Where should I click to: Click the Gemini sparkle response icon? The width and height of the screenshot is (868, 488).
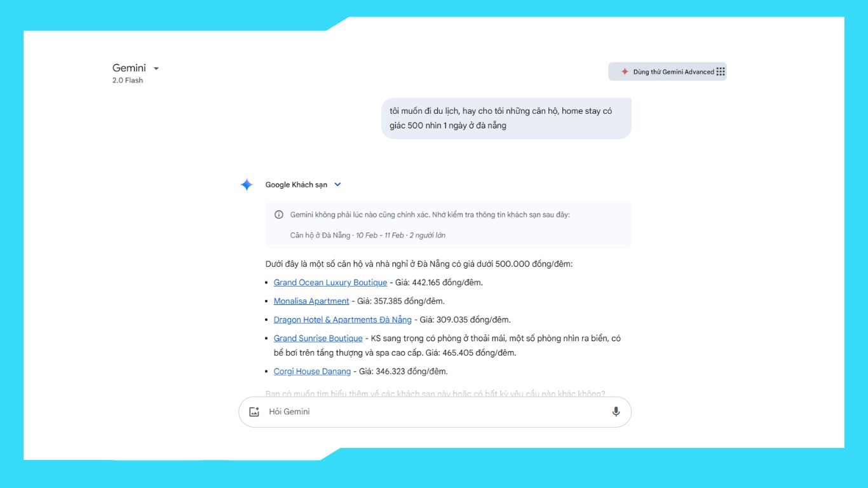247,185
